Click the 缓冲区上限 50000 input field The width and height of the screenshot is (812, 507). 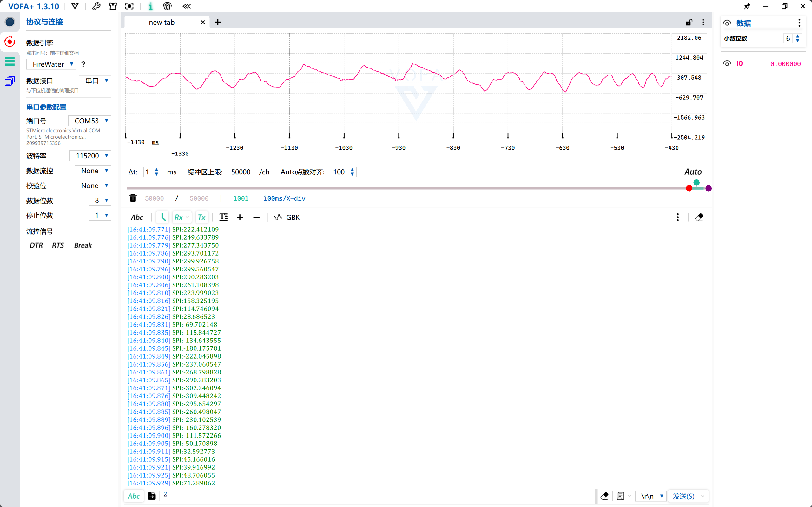241,172
